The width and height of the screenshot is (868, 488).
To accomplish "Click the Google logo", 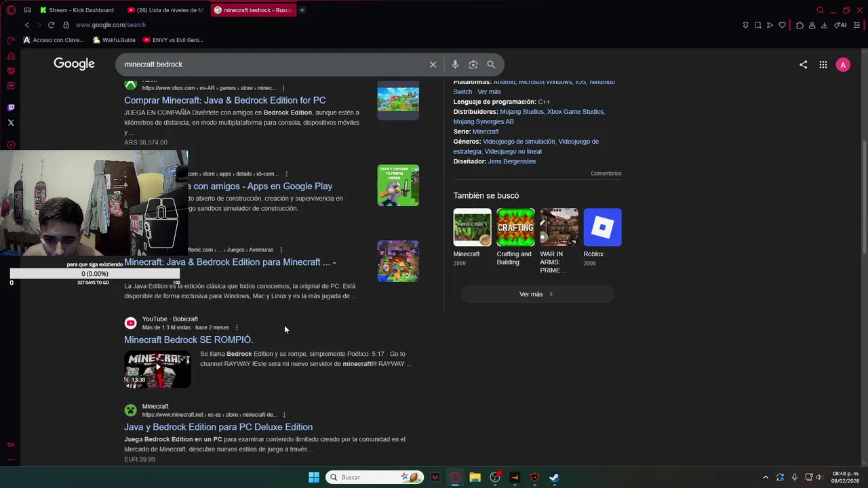I will pos(74,64).
